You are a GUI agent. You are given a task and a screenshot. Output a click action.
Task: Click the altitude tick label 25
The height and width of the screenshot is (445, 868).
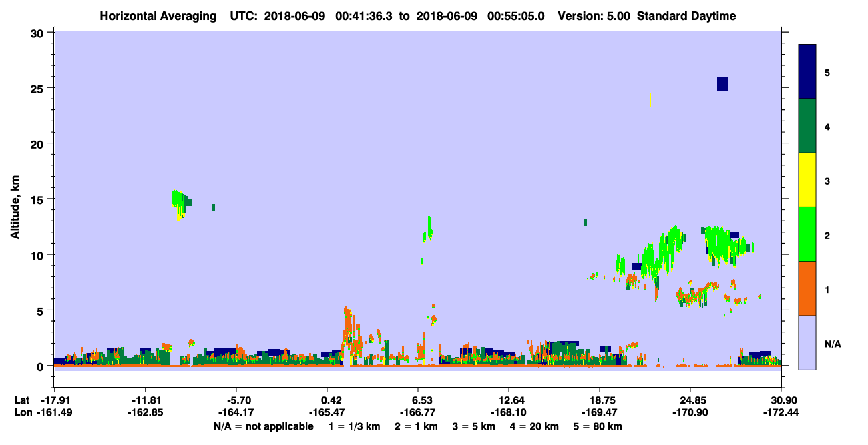pyautogui.click(x=39, y=88)
